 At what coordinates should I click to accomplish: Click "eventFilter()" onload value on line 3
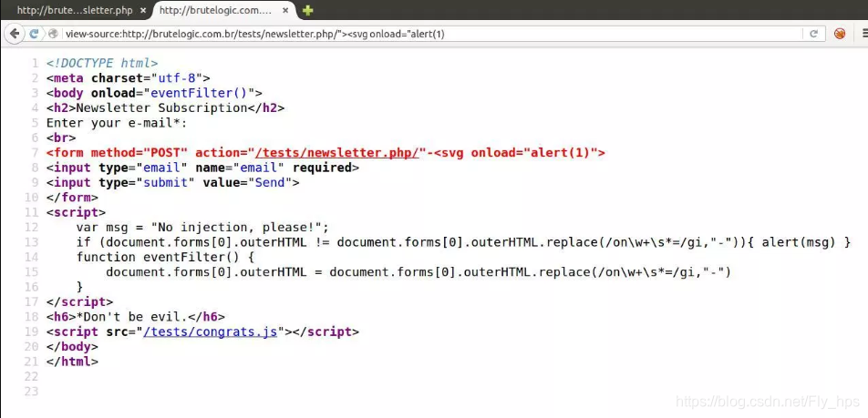(x=200, y=93)
